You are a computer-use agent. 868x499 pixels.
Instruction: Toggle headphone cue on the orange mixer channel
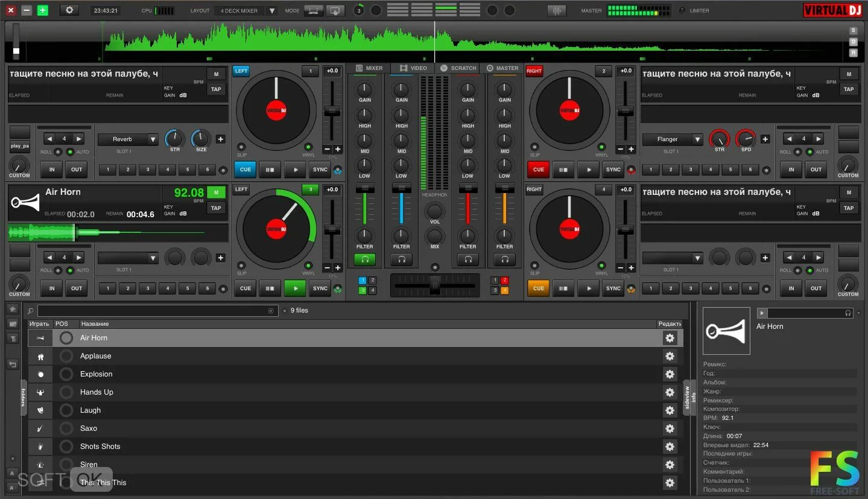[505, 259]
